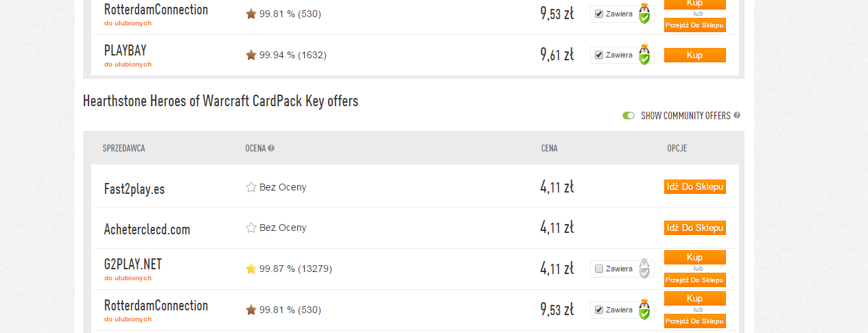Click the empty rating star for Fast2play.es
This screenshot has height=333, width=868.
(251, 187)
